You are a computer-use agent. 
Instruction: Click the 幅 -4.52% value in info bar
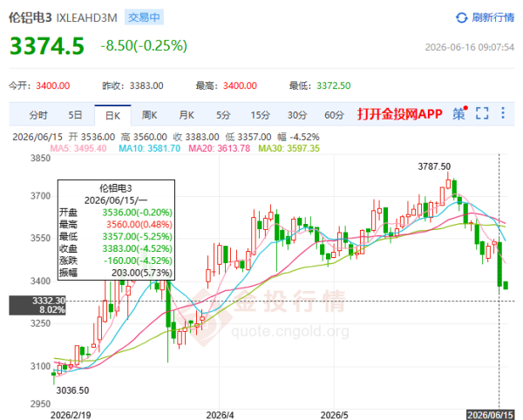click(x=298, y=137)
